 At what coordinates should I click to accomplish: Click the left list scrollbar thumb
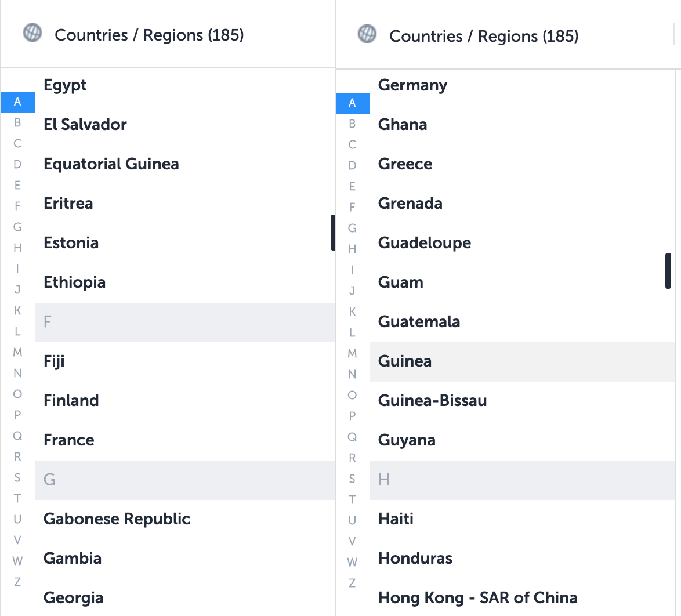click(332, 232)
